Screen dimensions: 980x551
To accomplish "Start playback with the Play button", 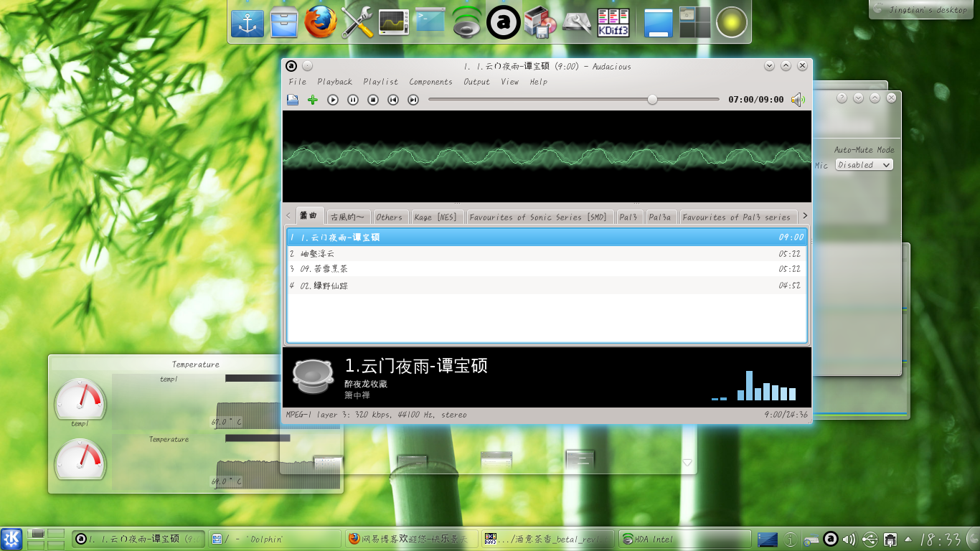I will (x=333, y=100).
